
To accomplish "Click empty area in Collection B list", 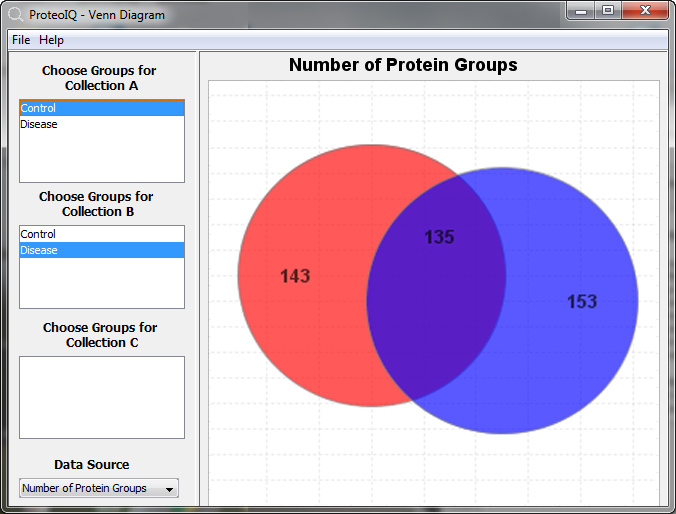I will (102, 282).
